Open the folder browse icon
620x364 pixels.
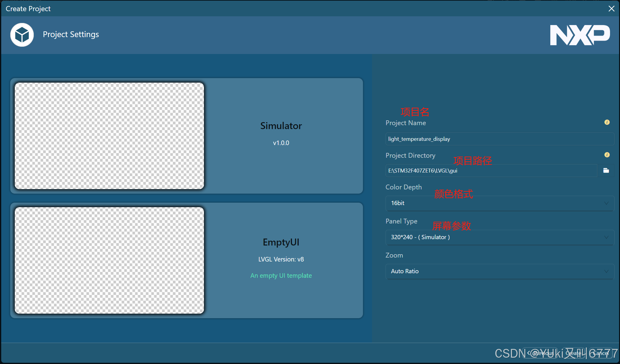tap(606, 170)
